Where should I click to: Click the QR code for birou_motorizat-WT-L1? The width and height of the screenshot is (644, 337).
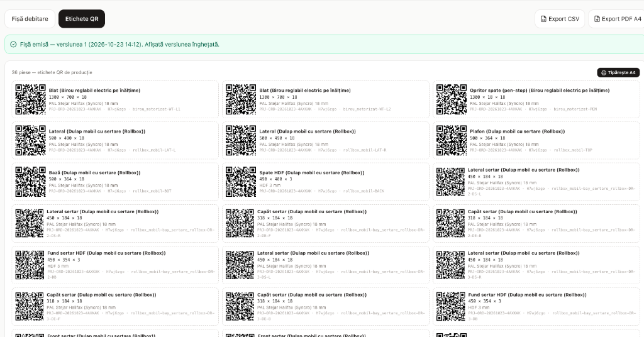(30, 99)
